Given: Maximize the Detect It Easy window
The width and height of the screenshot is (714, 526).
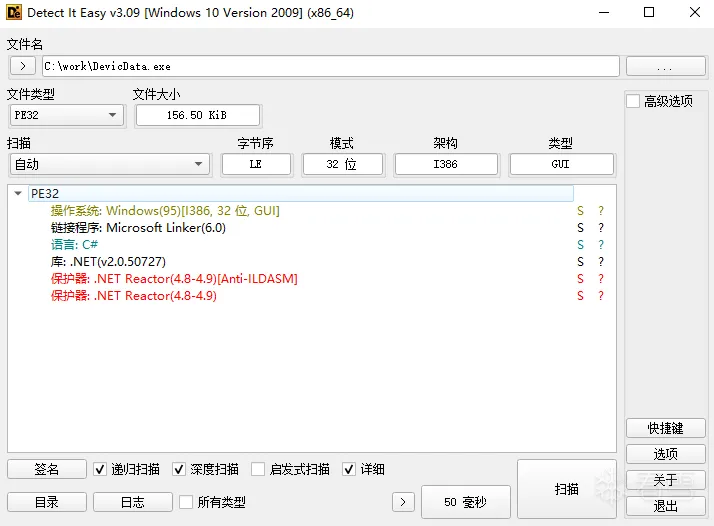Looking at the screenshot, I should point(649,12).
